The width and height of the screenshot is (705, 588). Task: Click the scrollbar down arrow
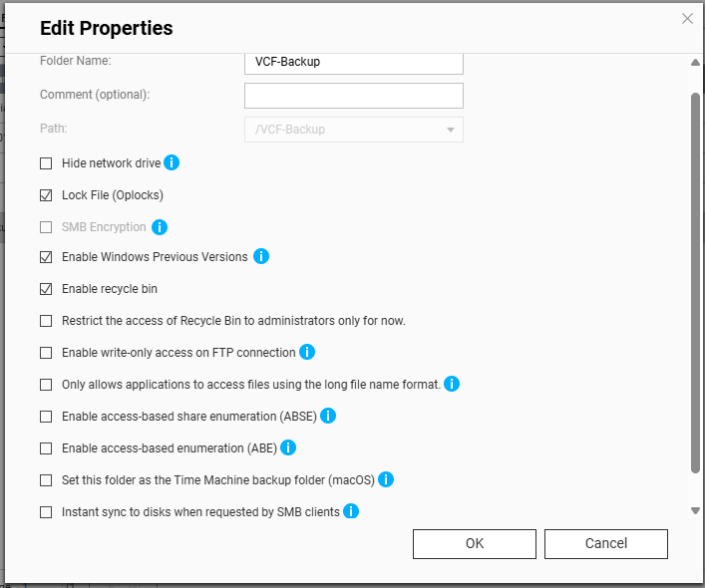(696, 510)
